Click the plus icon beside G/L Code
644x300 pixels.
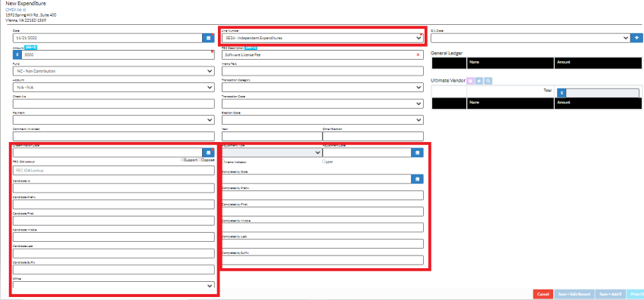coord(636,38)
